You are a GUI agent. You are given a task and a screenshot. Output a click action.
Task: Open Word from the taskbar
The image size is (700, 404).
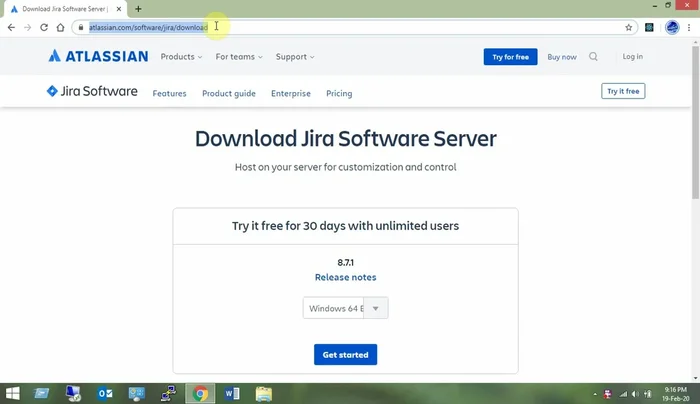232,393
